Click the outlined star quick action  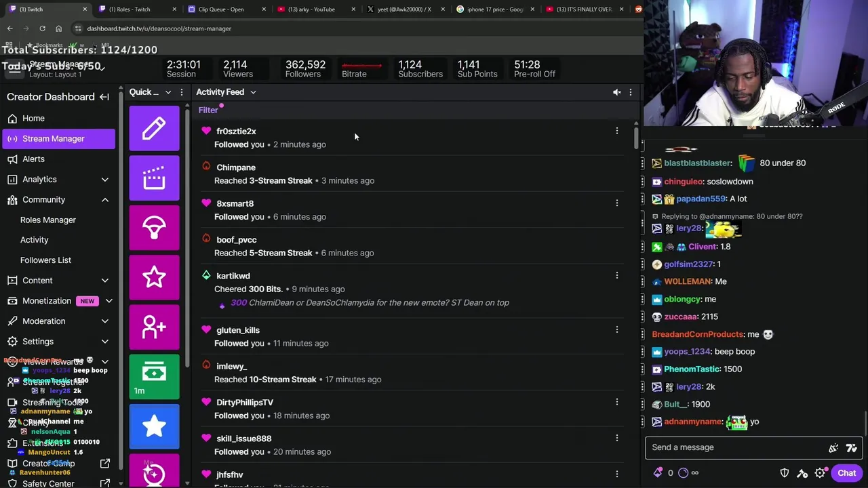tap(154, 277)
